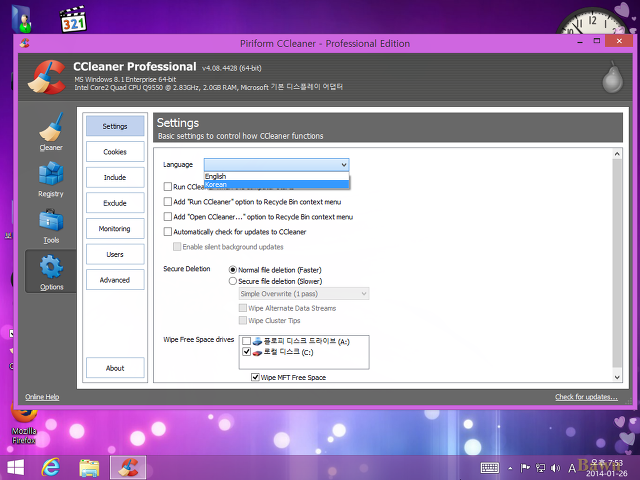Click the IME language indicator A
This screenshot has width=640, height=480.
tap(572, 468)
